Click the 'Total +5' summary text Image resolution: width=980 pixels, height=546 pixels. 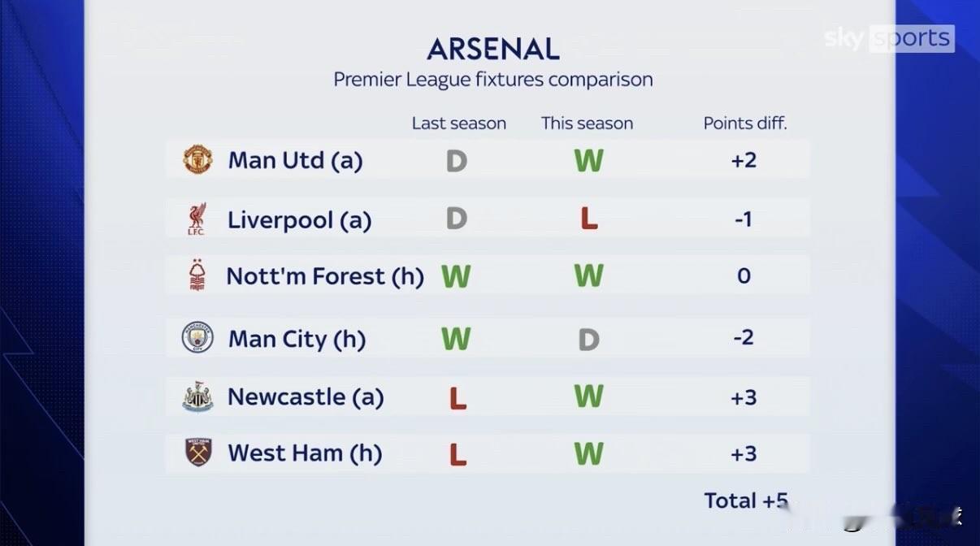[x=745, y=500]
